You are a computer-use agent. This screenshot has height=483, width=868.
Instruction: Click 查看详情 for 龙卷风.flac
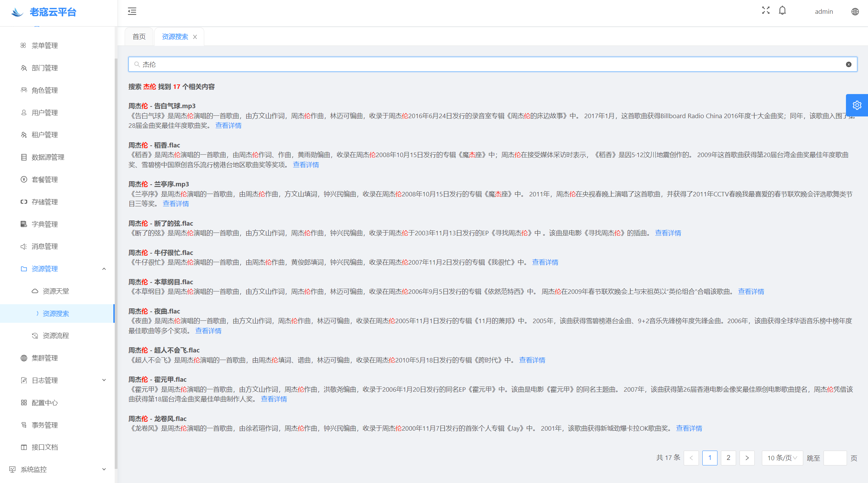(x=689, y=428)
